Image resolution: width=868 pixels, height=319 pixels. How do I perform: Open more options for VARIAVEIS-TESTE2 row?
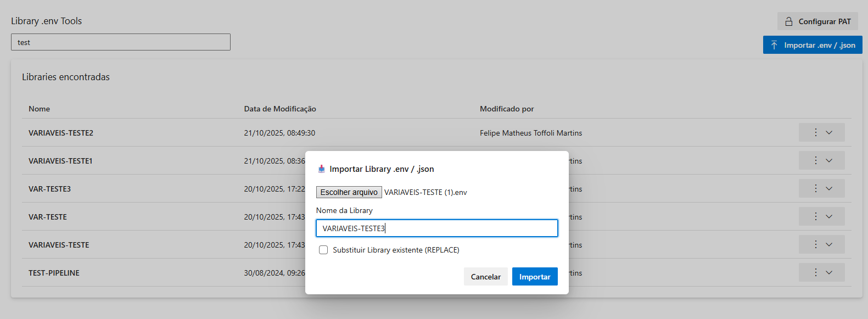(815, 132)
